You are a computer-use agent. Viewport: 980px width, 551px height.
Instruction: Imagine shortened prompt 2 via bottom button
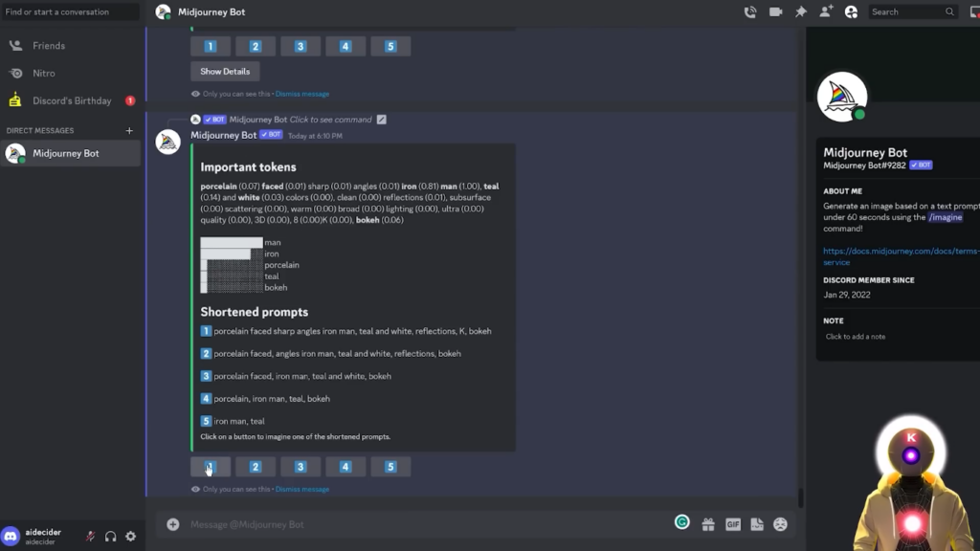(x=256, y=467)
